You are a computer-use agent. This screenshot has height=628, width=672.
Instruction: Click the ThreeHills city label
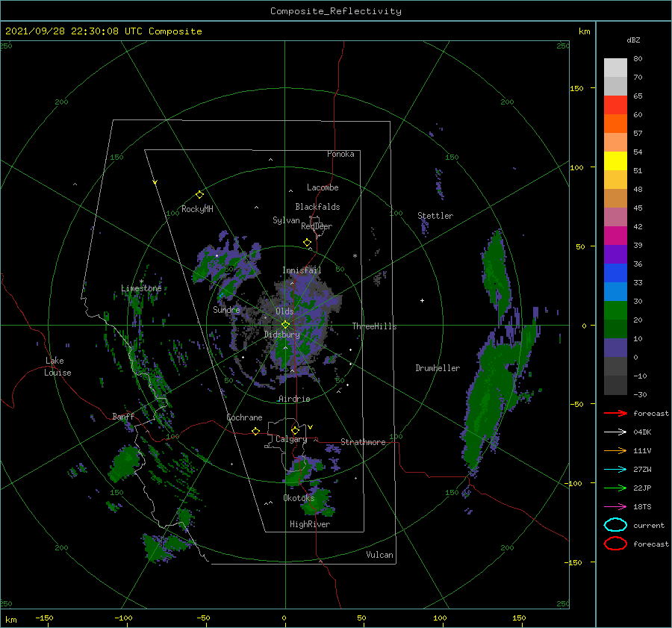click(374, 326)
